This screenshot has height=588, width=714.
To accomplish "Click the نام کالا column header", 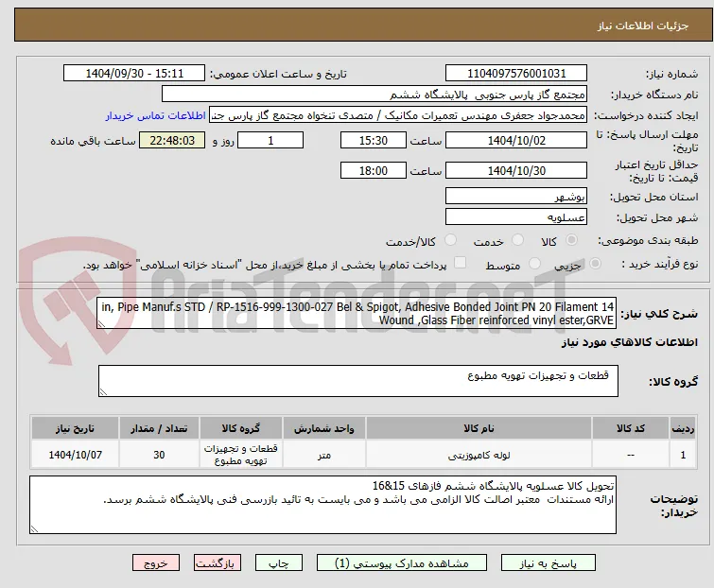I will [479, 428].
